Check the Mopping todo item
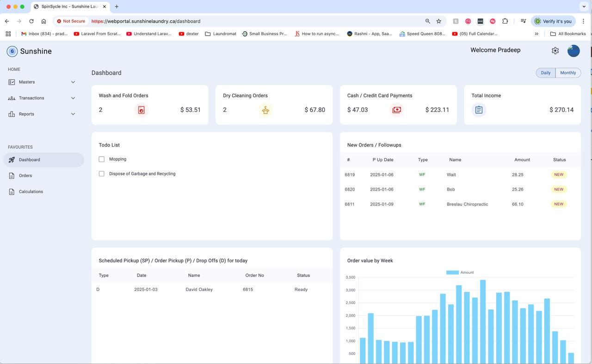 [102, 159]
